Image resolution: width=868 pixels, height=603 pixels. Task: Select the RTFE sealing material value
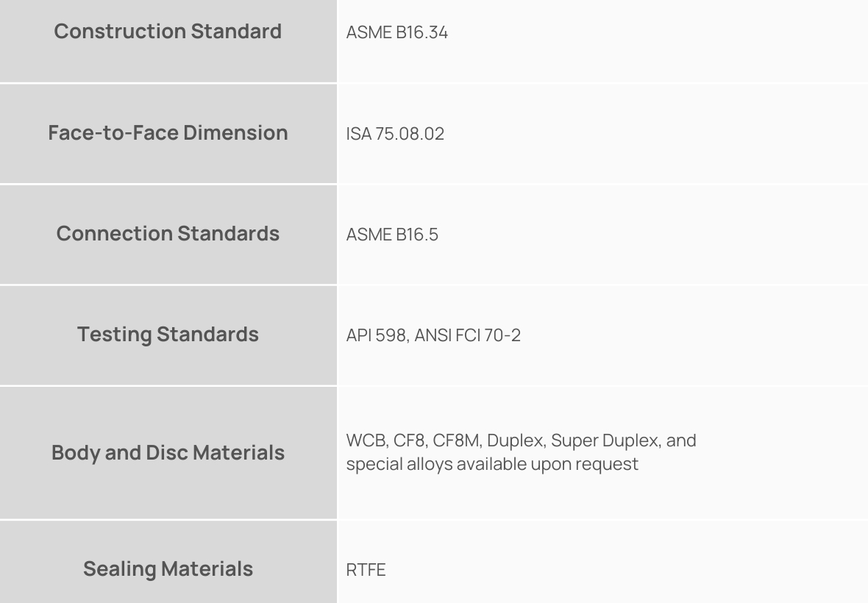pos(366,571)
